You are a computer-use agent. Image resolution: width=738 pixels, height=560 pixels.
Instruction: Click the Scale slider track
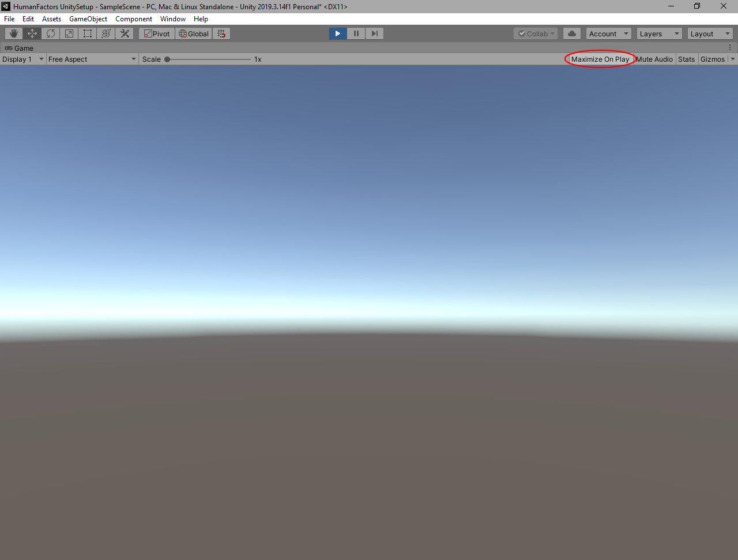209,59
